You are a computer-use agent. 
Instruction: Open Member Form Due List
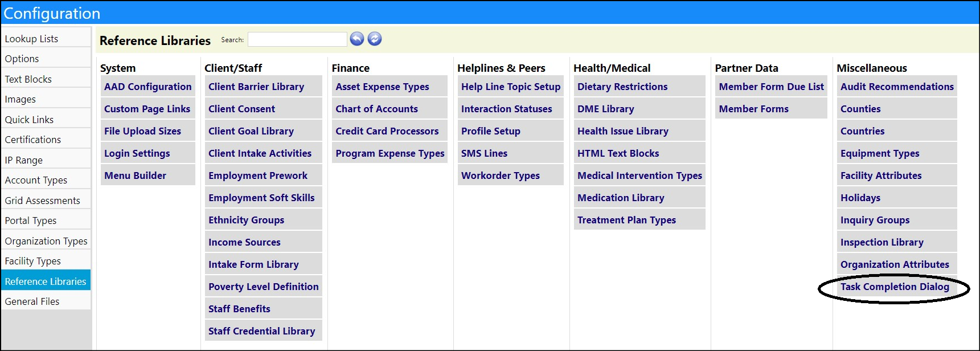(771, 87)
